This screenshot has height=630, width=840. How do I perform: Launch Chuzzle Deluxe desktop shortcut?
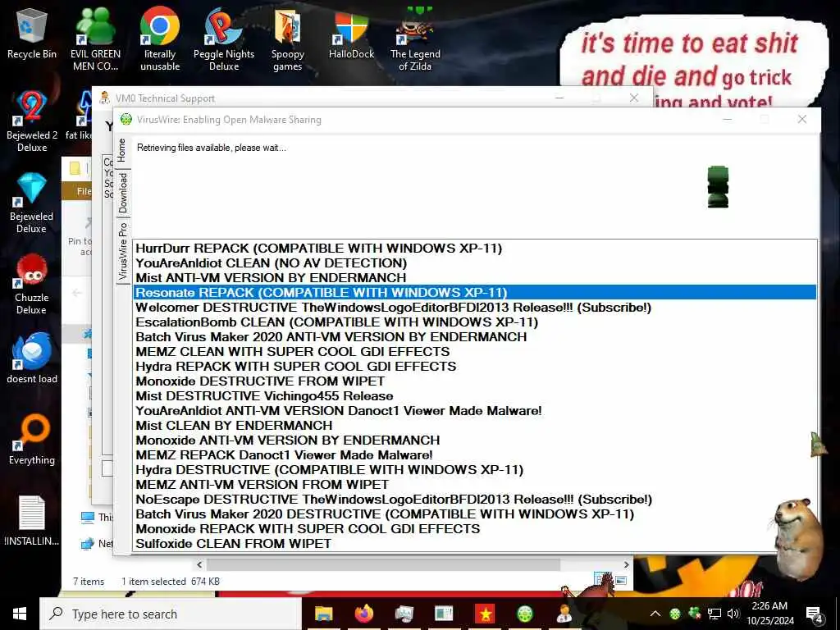coord(32,284)
